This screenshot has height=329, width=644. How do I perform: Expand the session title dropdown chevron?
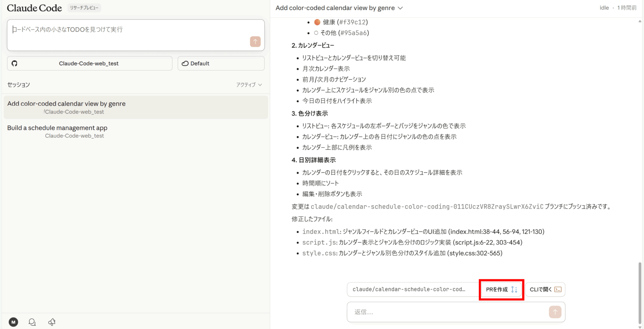pyautogui.click(x=400, y=8)
